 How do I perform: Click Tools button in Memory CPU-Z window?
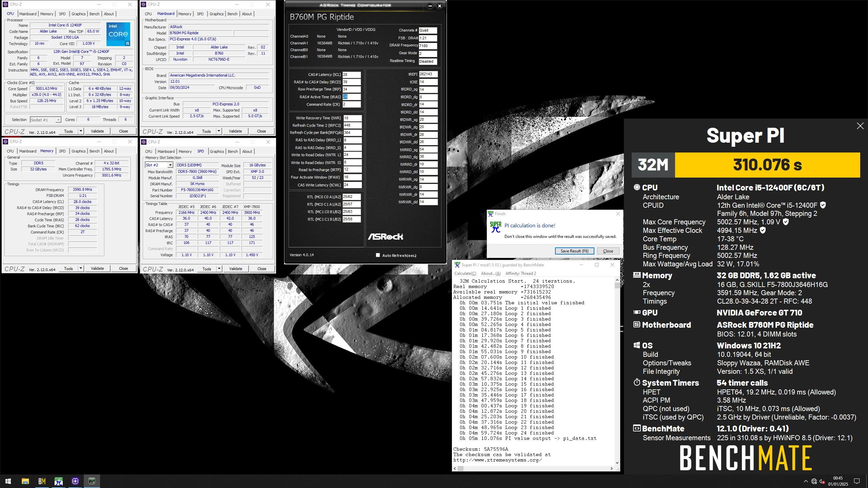click(68, 268)
